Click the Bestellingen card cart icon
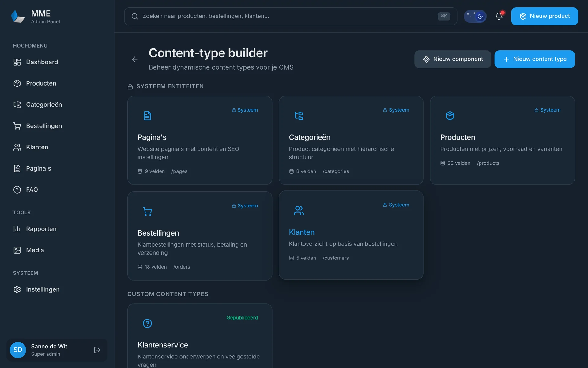 click(147, 211)
